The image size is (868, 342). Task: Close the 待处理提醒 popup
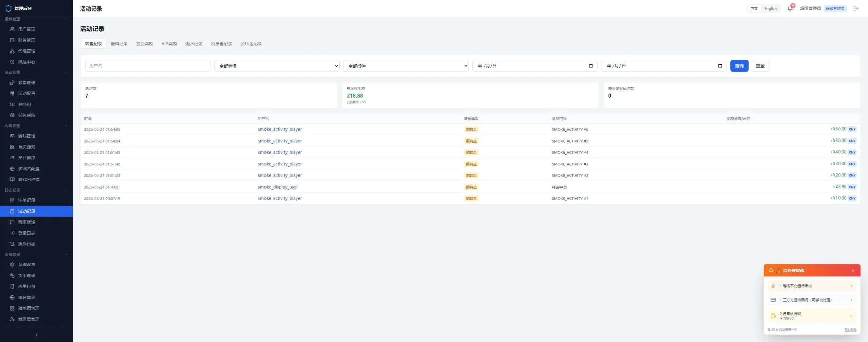click(x=853, y=270)
